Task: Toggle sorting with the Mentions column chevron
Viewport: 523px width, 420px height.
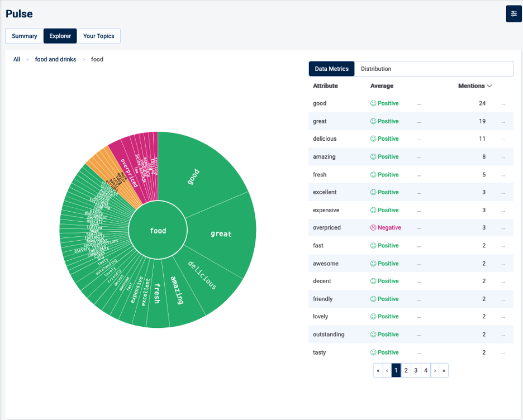Action: 489,85
